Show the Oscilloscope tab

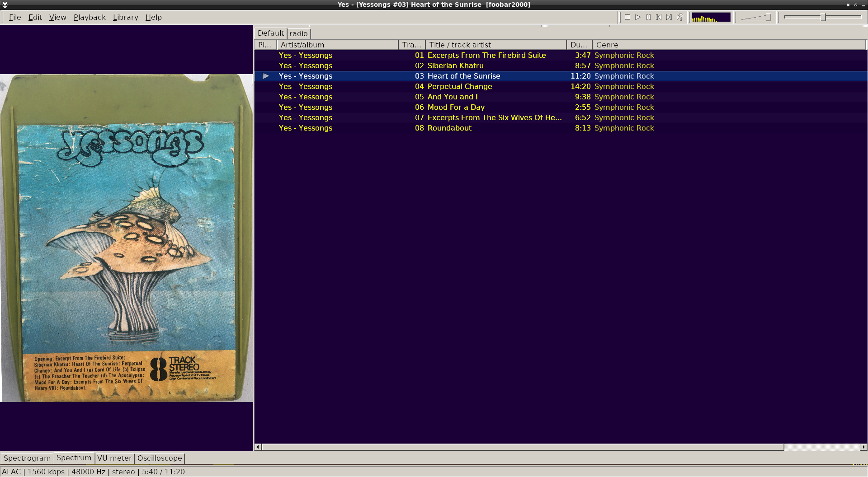tap(160, 458)
